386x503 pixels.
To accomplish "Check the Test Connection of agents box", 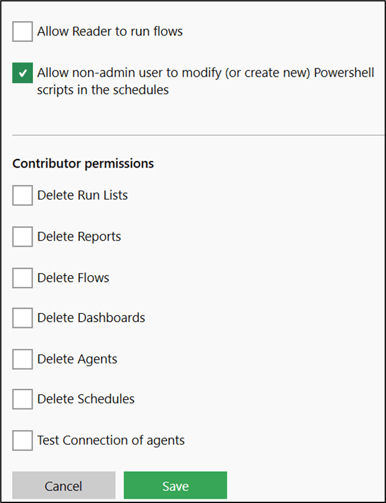I will click(22, 440).
